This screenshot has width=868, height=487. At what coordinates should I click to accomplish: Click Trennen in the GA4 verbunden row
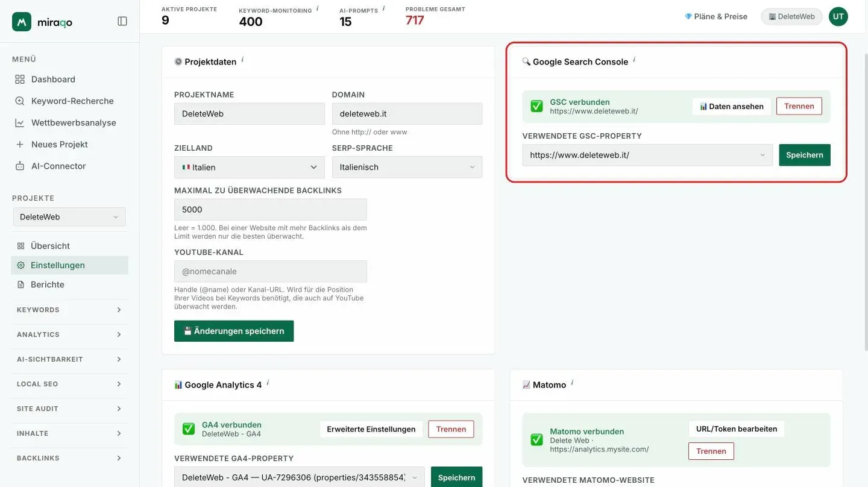451,429
